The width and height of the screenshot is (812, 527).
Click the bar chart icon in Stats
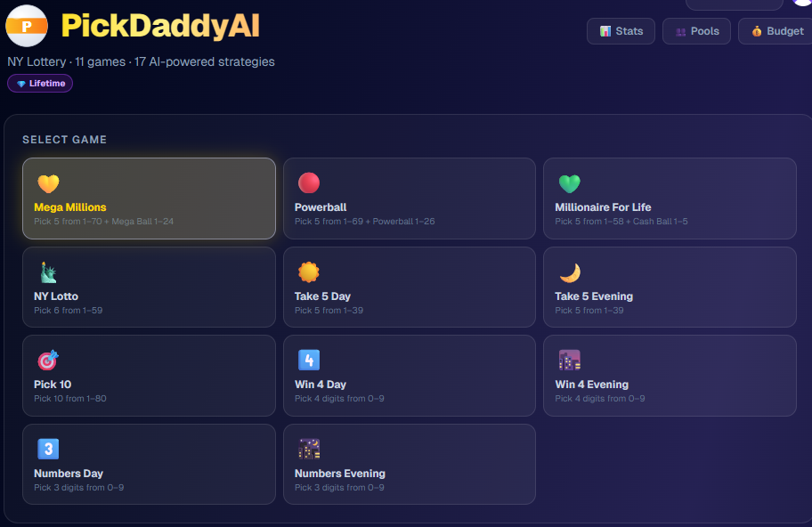tap(605, 31)
